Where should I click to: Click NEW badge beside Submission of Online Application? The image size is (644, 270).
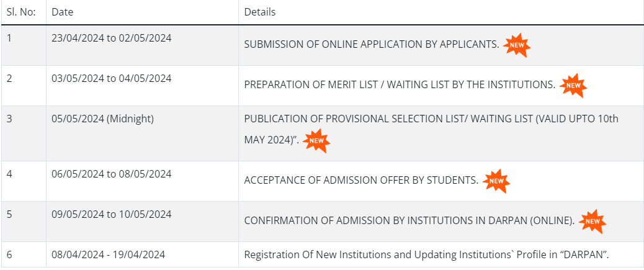click(x=517, y=45)
